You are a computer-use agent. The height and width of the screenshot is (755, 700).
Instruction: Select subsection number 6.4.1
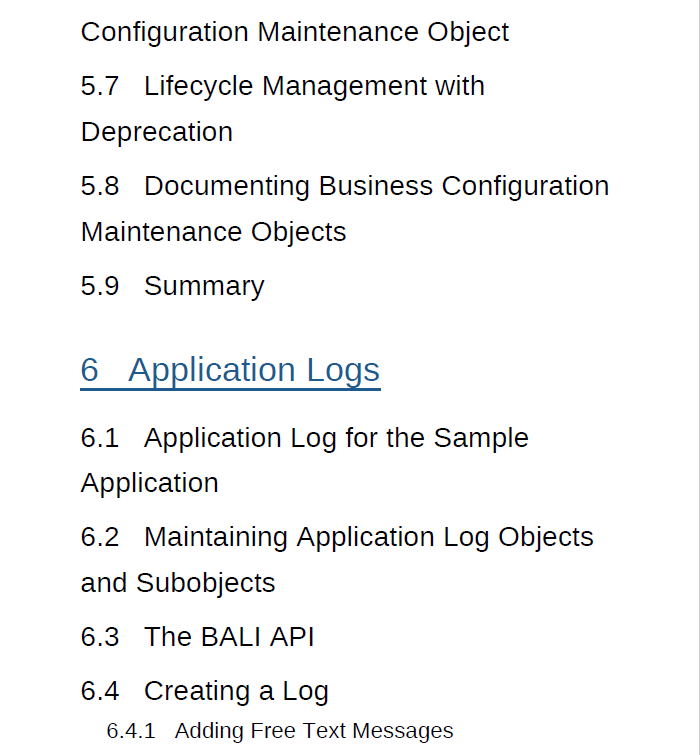pos(131,731)
